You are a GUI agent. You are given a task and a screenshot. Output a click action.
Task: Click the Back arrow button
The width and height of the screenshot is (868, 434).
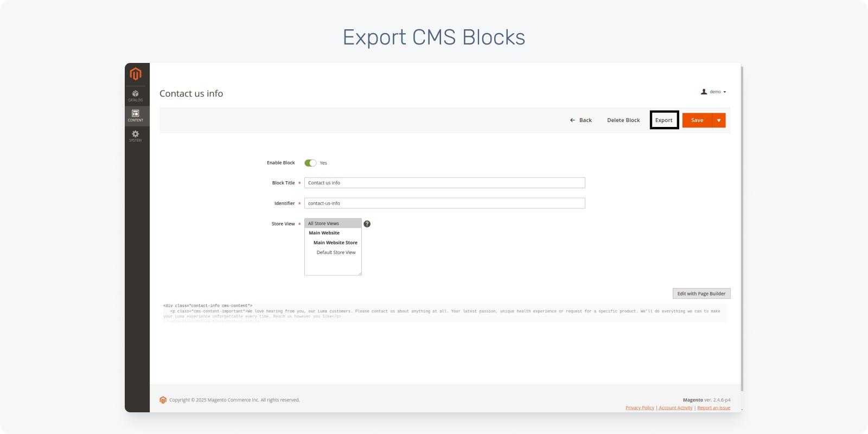click(580, 120)
